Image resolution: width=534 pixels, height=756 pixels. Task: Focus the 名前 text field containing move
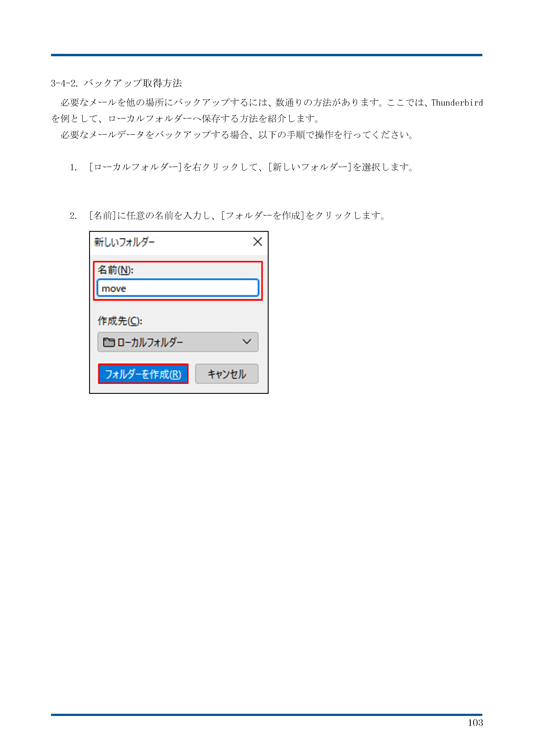(x=178, y=288)
